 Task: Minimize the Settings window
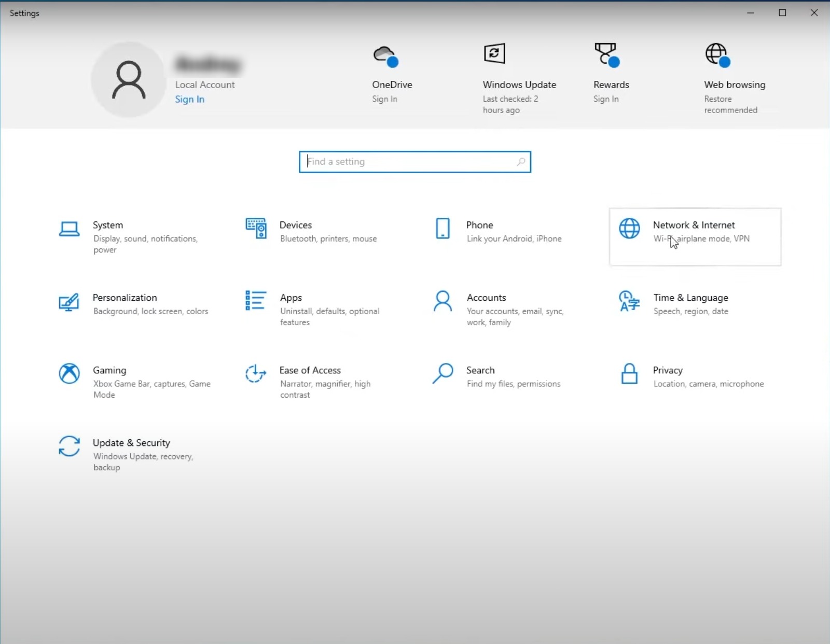[x=750, y=13]
